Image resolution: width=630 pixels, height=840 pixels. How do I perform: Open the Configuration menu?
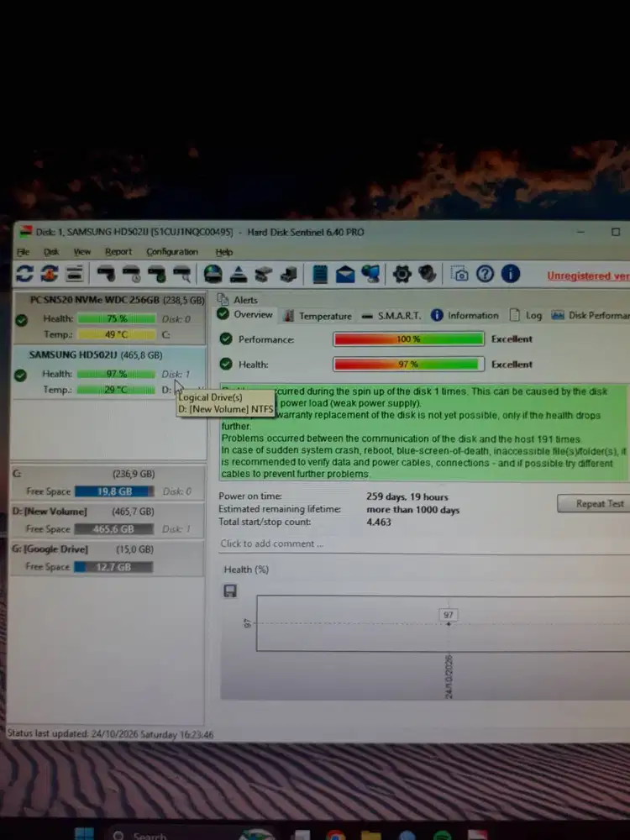tap(172, 251)
